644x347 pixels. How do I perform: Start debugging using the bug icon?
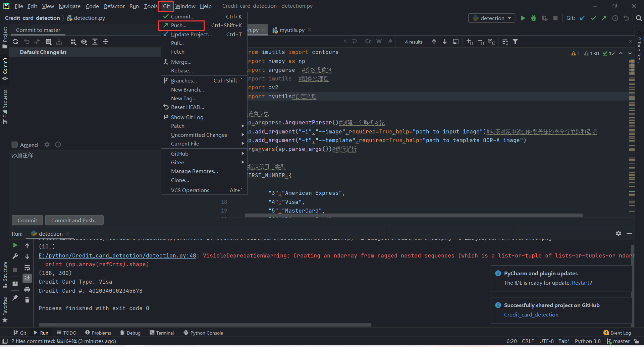click(x=534, y=18)
